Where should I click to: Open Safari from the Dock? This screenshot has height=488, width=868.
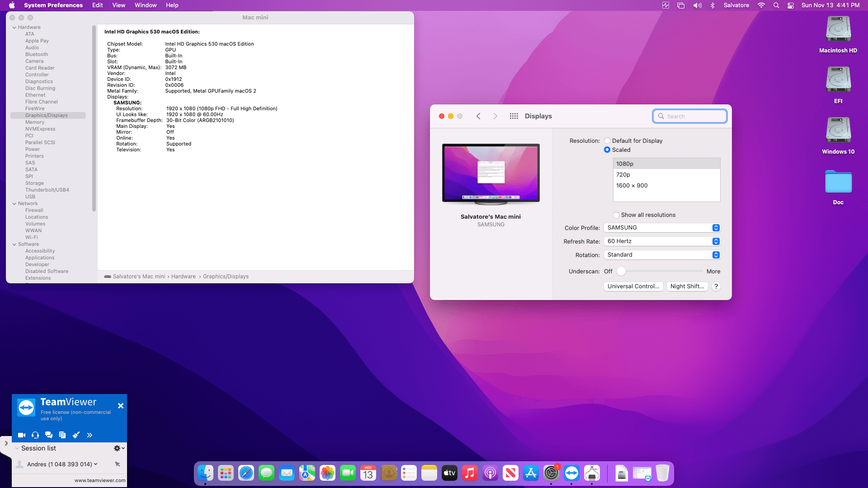click(246, 473)
